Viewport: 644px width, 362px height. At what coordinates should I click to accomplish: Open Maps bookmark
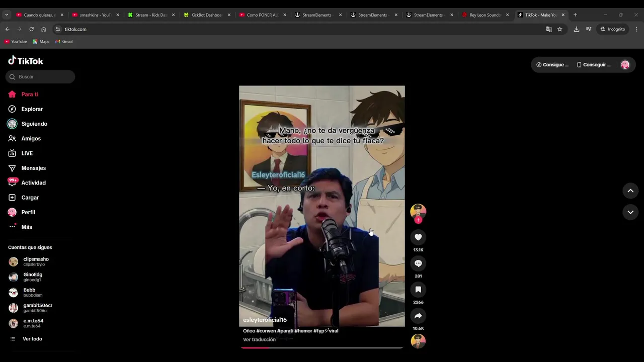click(x=41, y=42)
